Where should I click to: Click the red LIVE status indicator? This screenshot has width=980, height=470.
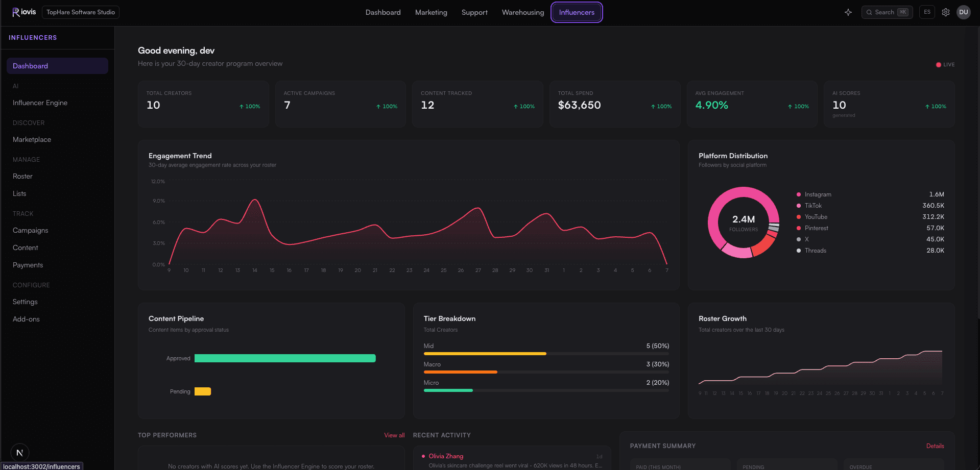(x=945, y=65)
